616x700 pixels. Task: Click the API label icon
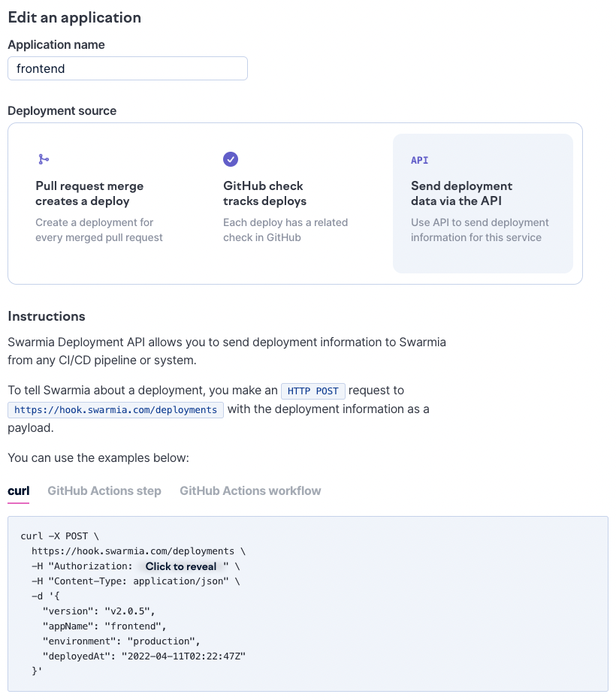419,160
